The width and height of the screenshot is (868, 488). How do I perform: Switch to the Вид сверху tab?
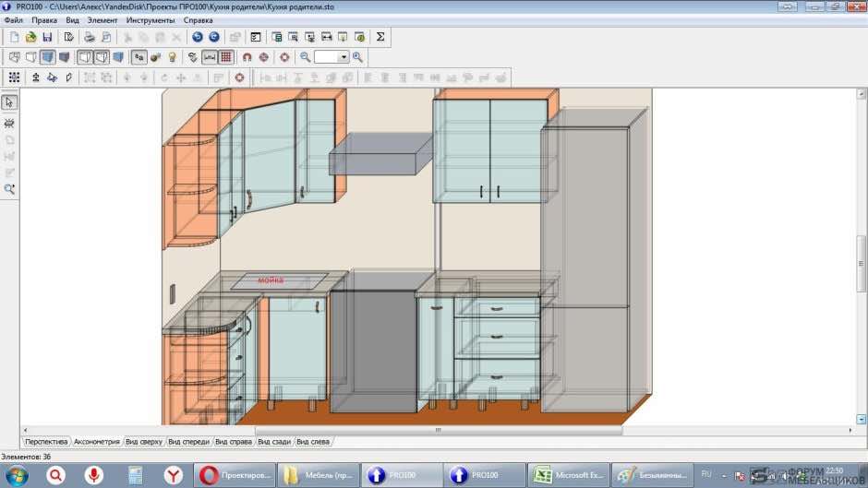[144, 442]
